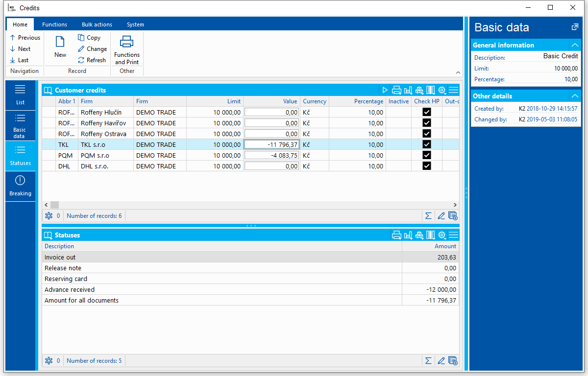Sort by the Value column header
Image resolution: width=588 pixels, height=376 pixels.
coord(271,101)
